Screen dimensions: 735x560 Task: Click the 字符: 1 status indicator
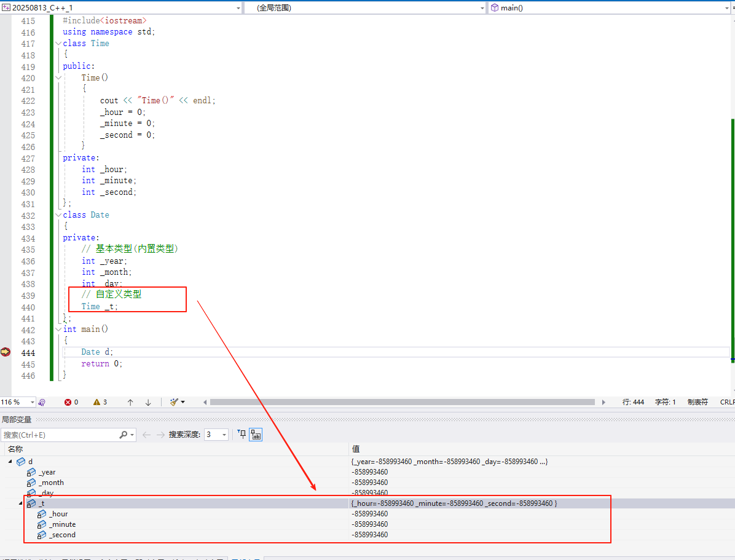(x=665, y=402)
